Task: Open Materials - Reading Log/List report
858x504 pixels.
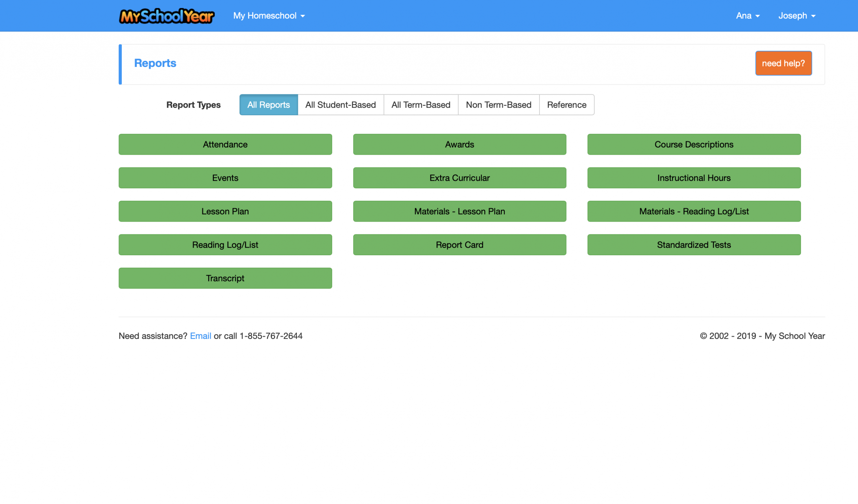Action: click(x=694, y=211)
